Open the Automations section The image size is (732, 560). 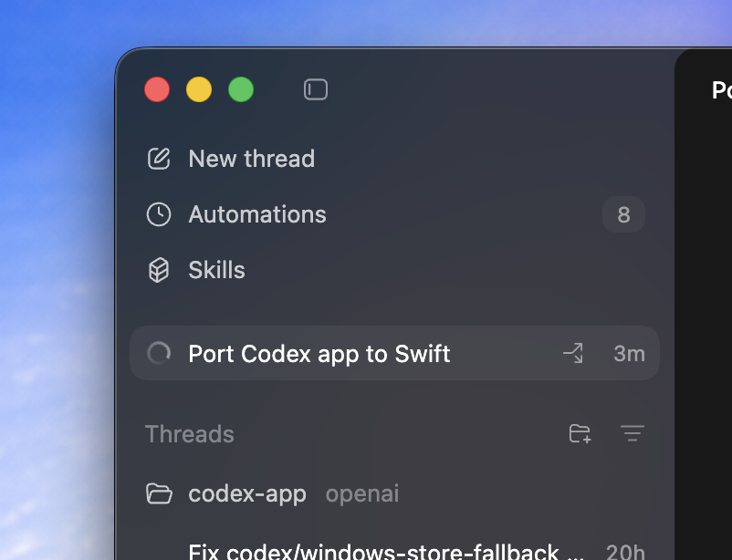(x=257, y=214)
